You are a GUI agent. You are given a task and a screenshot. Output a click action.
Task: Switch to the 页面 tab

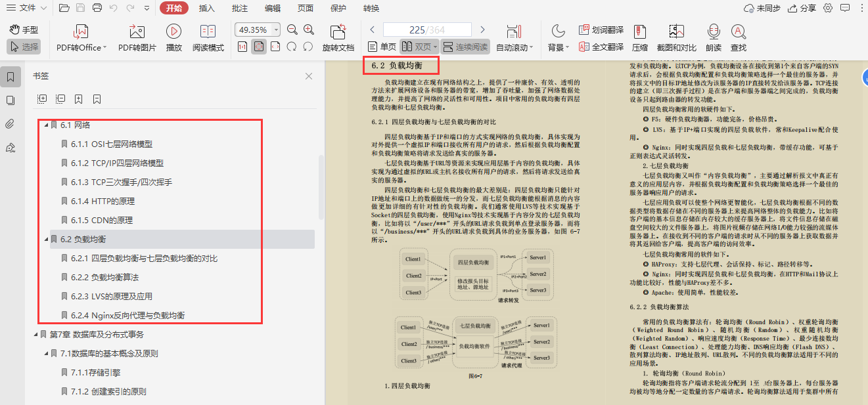click(306, 9)
